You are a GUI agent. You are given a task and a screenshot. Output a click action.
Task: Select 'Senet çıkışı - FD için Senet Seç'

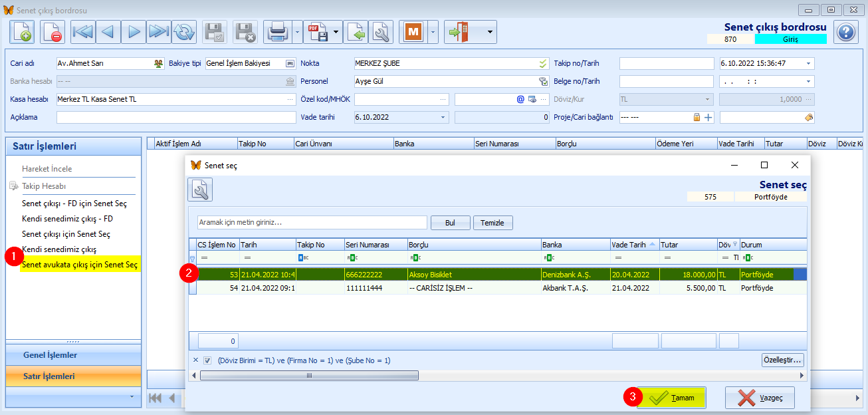tap(74, 204)
